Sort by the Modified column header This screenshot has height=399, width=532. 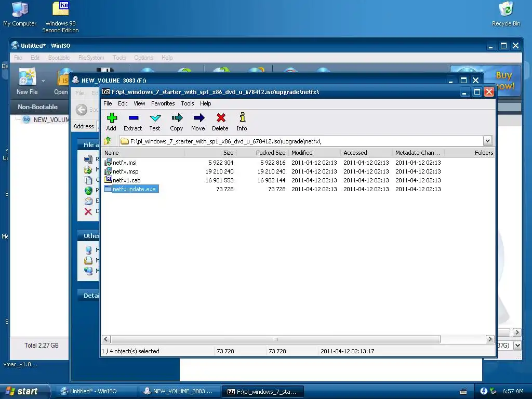[x=314, y=153]
